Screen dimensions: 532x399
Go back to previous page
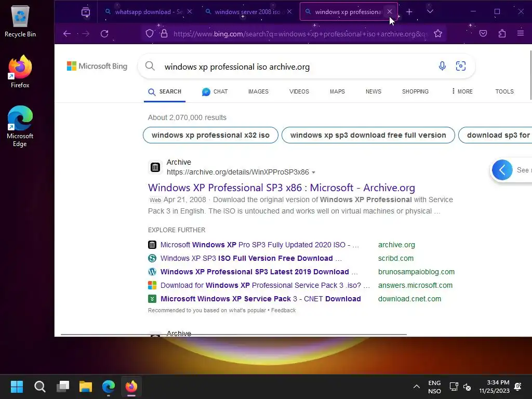[67, 34]
